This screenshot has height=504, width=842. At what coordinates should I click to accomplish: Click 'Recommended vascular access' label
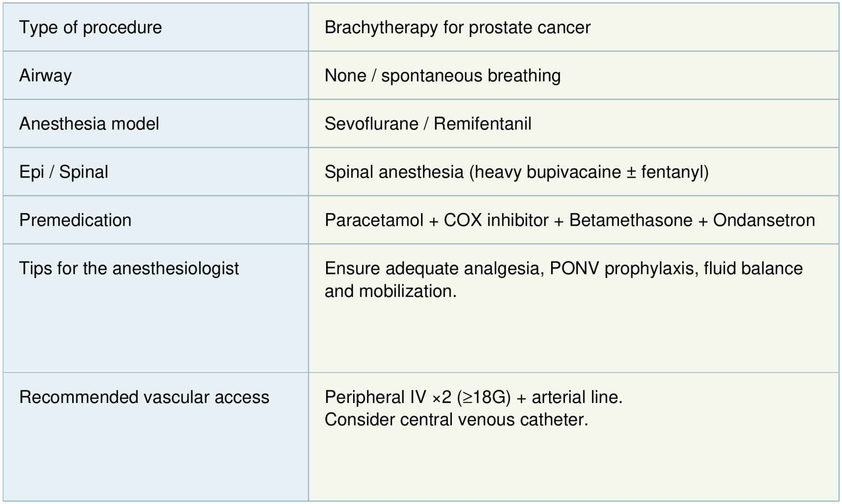pyautogui.click(x=144, y=397)
